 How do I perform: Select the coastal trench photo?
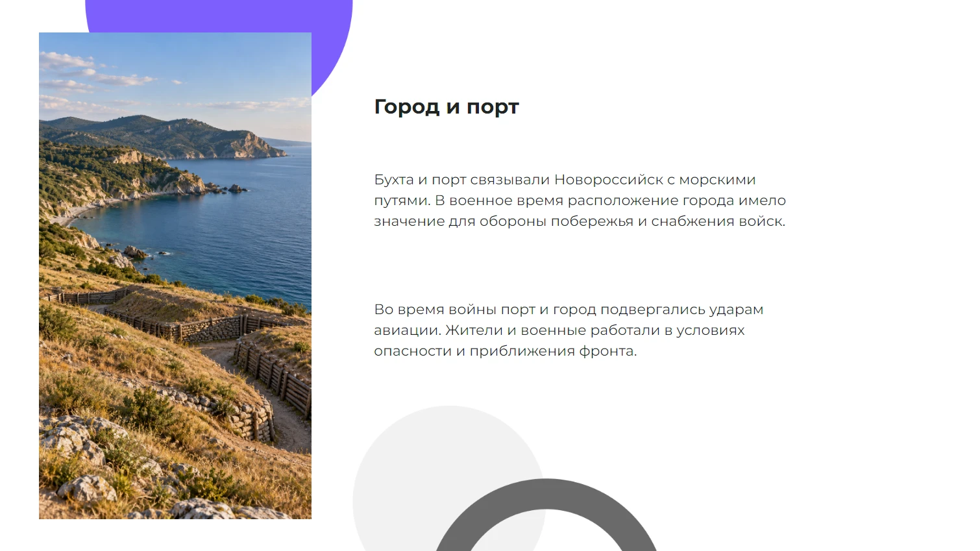tap(175, 276)
